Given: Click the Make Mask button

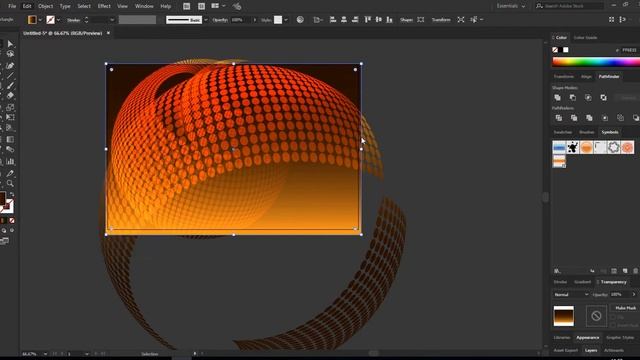Looking at the screenshot, I should (x=625, y=308).
